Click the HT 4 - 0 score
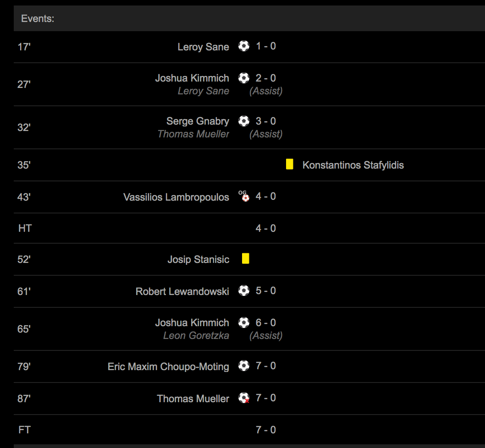The image size is (485, 448). pyautogui.click(x=265, y=228)
